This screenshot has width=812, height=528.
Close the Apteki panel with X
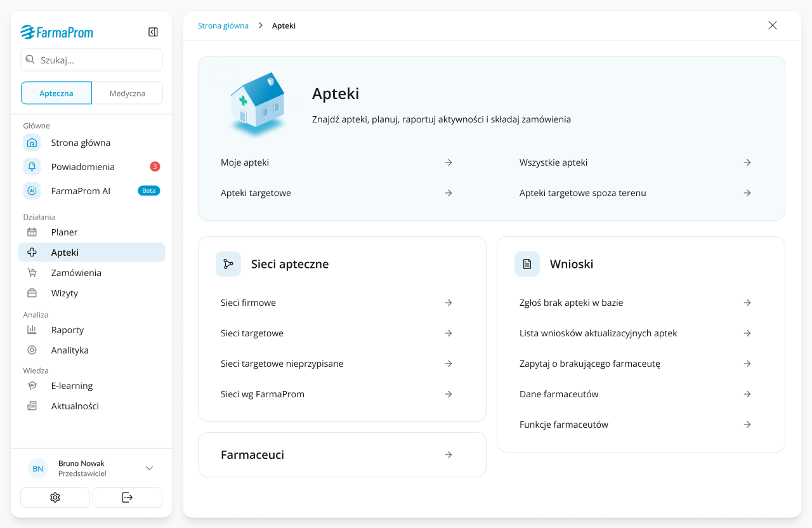click(x=773, y=25)
